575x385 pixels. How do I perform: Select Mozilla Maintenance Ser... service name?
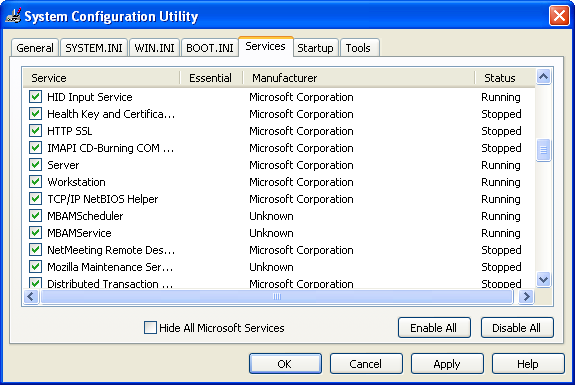point(110,267)
